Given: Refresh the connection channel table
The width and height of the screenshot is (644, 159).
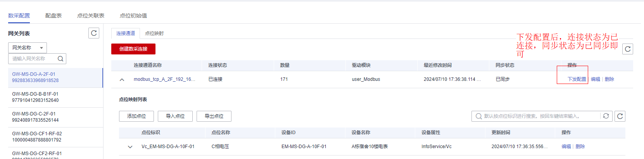Looking at the screenshot, I should click(x=628, y=49).
